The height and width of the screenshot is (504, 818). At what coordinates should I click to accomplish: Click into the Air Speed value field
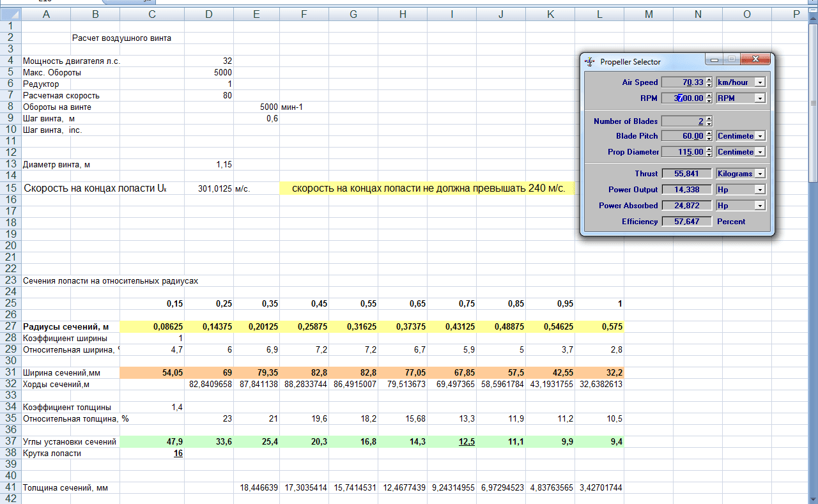(683, 82)
